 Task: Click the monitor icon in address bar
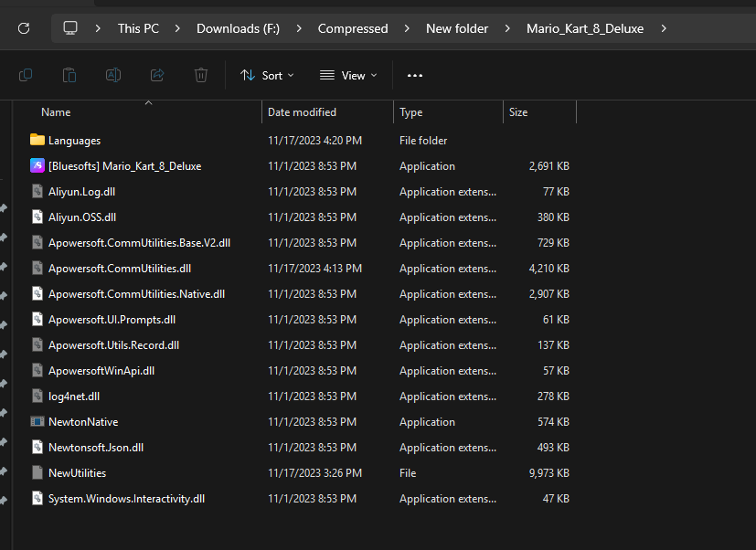pyautogui.click(x=70, y=28)
